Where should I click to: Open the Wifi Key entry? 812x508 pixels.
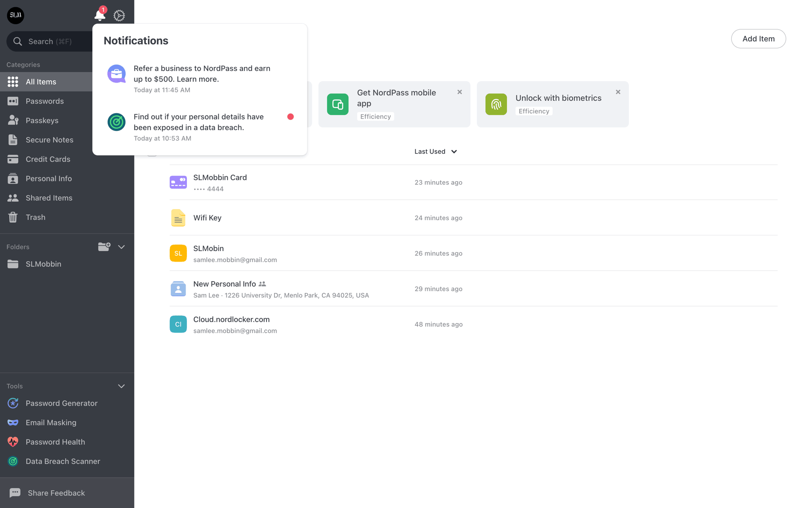[x=473, y=218]
